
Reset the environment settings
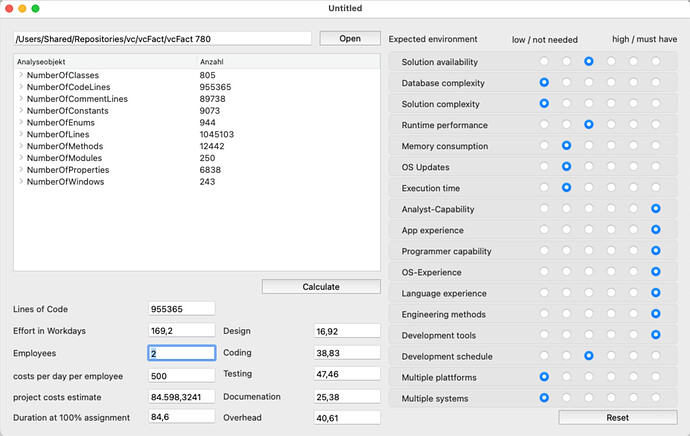(x=618, y=418)
